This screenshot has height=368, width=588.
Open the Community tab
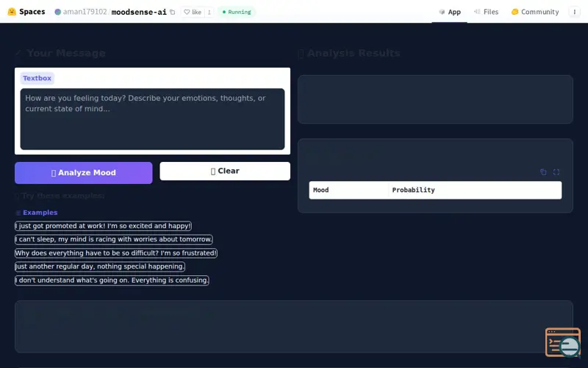point(535,12)
